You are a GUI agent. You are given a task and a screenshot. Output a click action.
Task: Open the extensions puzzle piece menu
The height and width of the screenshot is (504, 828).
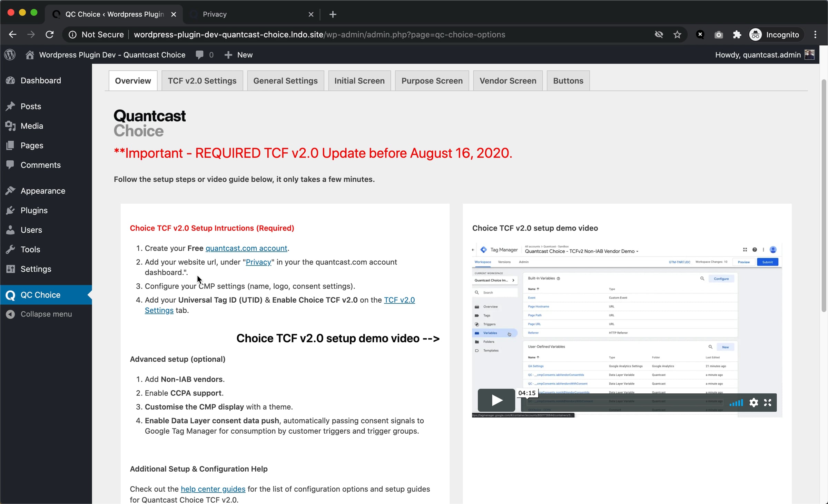point(737,34)
